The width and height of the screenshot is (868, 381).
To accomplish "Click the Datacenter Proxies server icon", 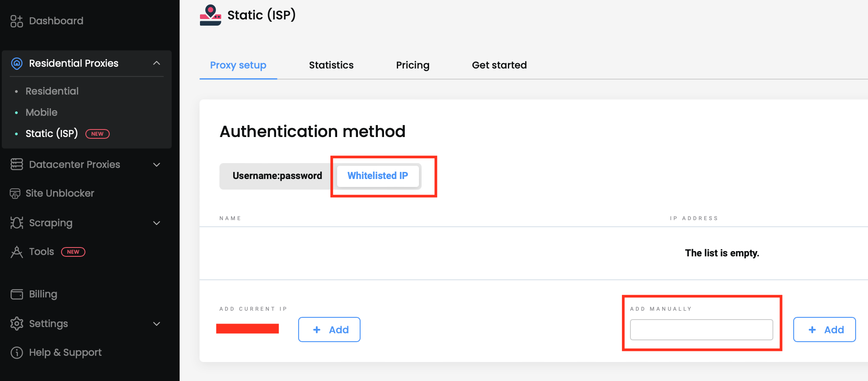I will pos(16,164).
